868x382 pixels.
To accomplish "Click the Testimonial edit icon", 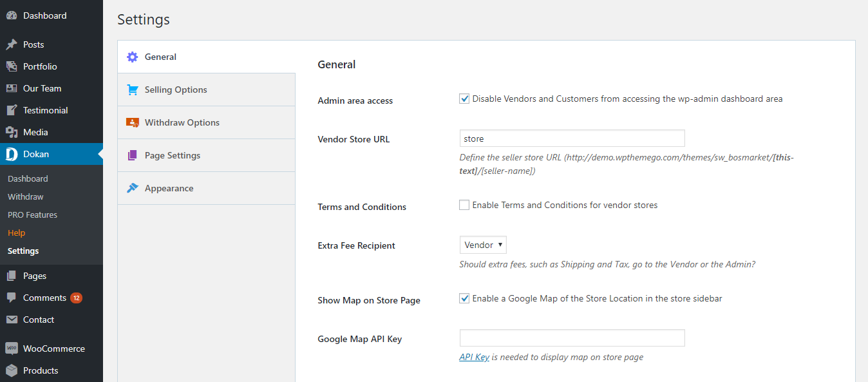I will pos(12,110).
